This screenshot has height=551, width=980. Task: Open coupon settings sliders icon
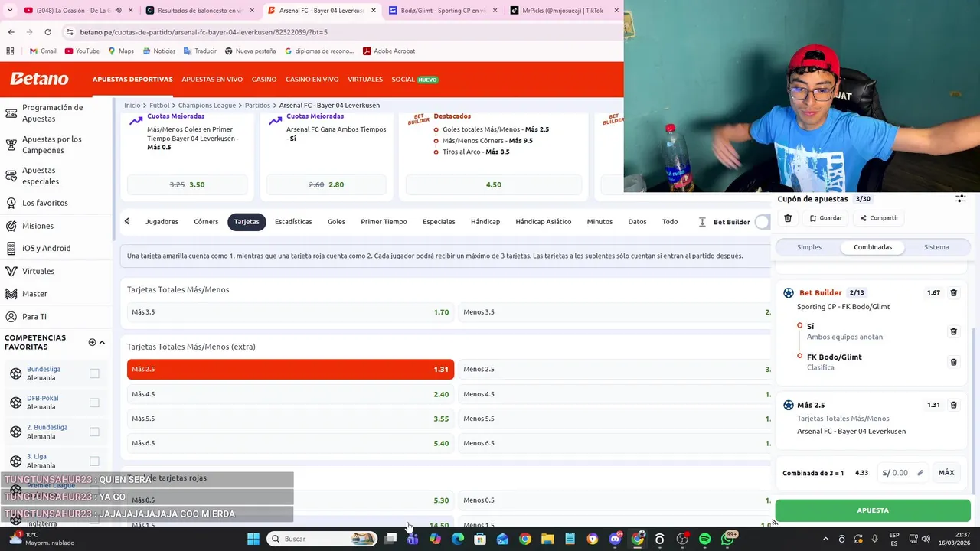click(960, 198)
